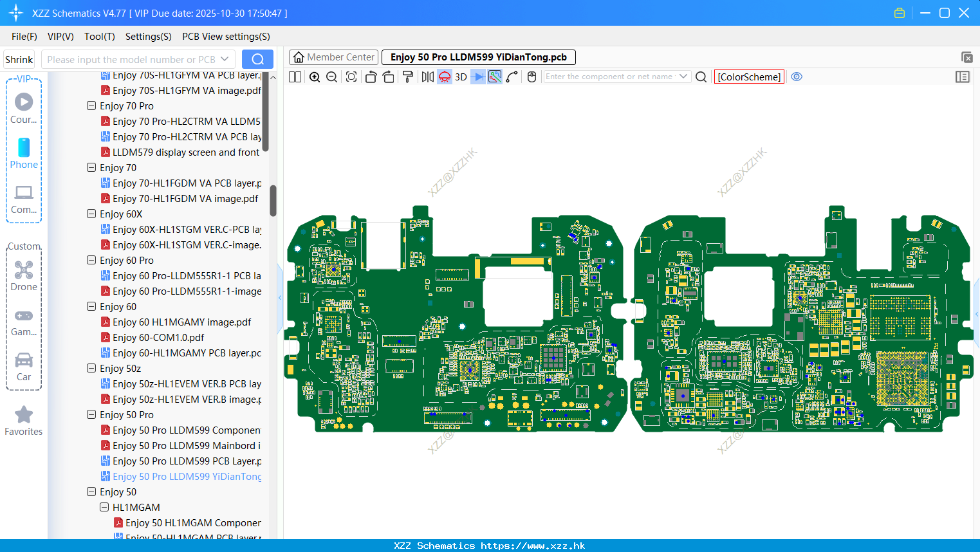Open Enjoy 60-COM1.0.pdf
The image size is (980, 552).
tap(153, 337)
